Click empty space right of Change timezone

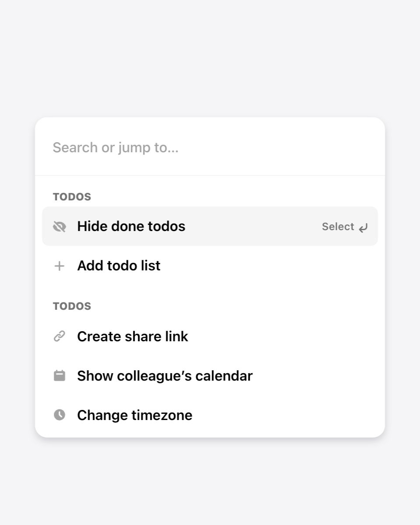(x=284, y=415)
